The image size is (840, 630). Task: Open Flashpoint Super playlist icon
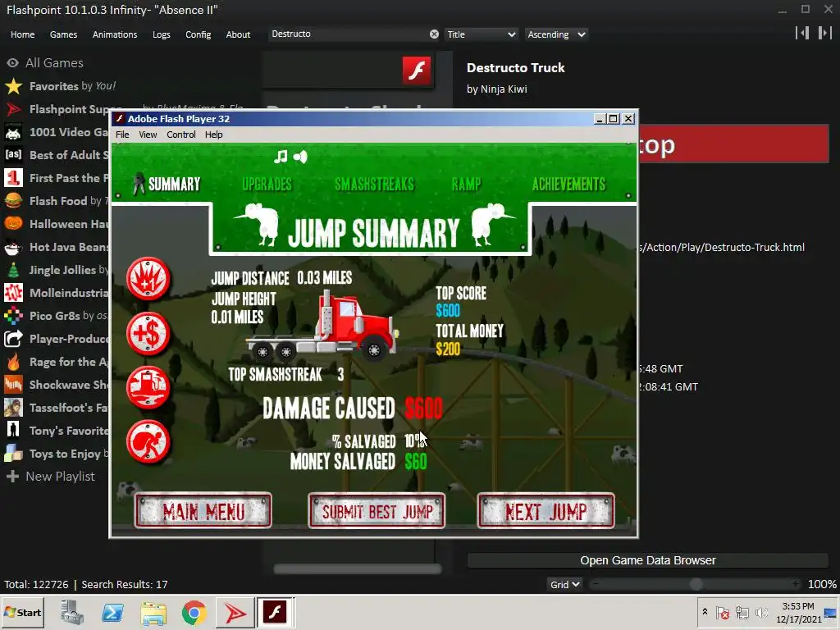pos(13,109)
